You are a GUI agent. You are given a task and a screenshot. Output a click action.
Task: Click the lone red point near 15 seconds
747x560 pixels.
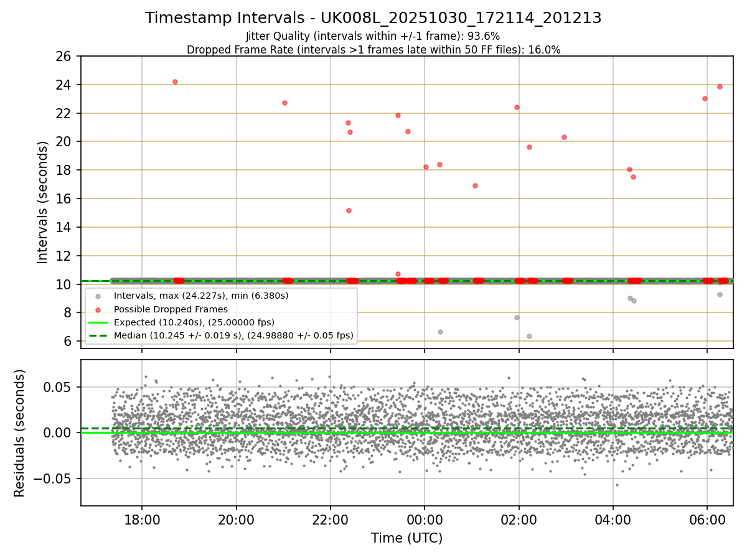tap(349, 210)
